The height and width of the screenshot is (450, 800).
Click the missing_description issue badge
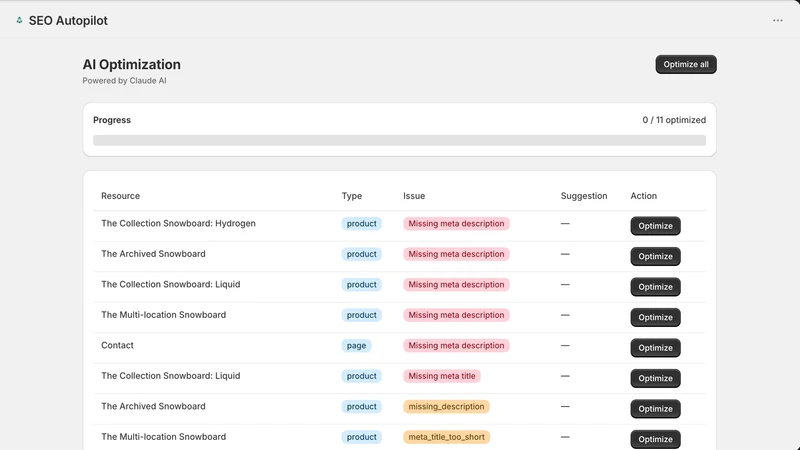pyautogui.click(x=446, y=407)
